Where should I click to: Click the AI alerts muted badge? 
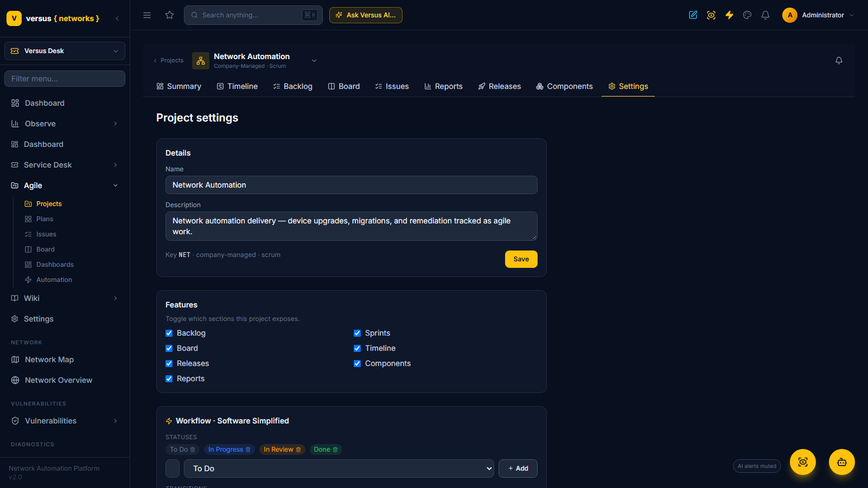click(x=757, y=466)
